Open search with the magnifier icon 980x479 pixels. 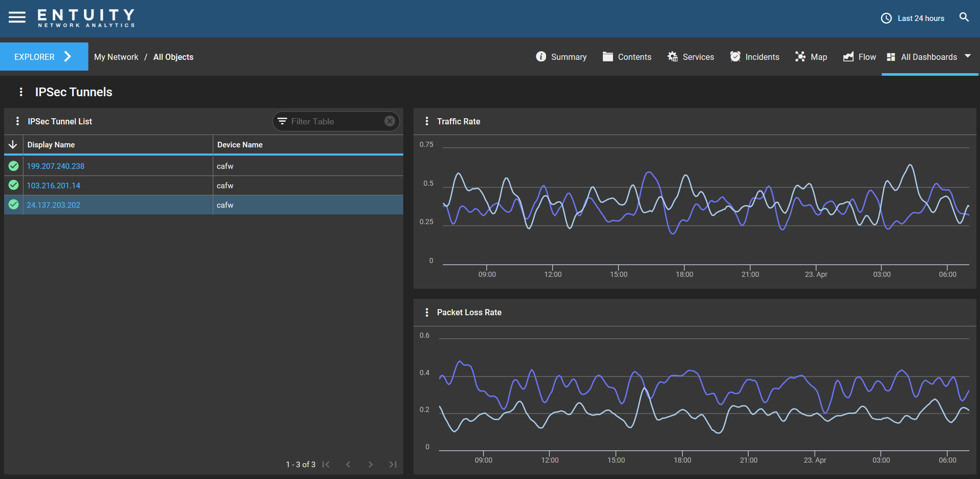tap(964, 17)
